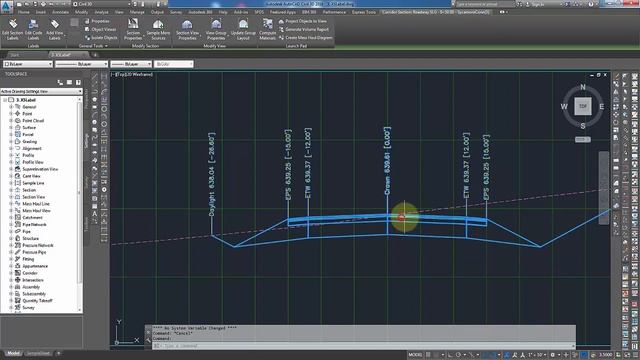Open Section View Properties in ribbon
640x360 pixels.
187,29
